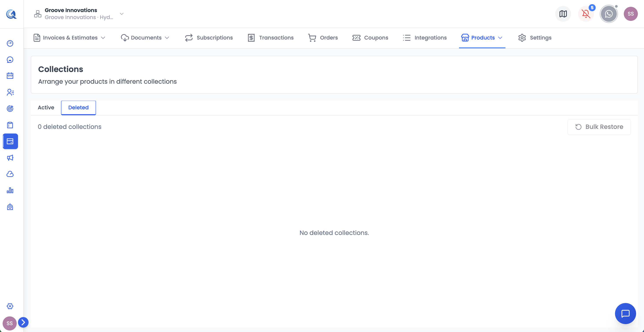This screenshot has width=644, height=332.
Task: Open the dashboard gauge icon in sidebar
Action: coord(10,43)
